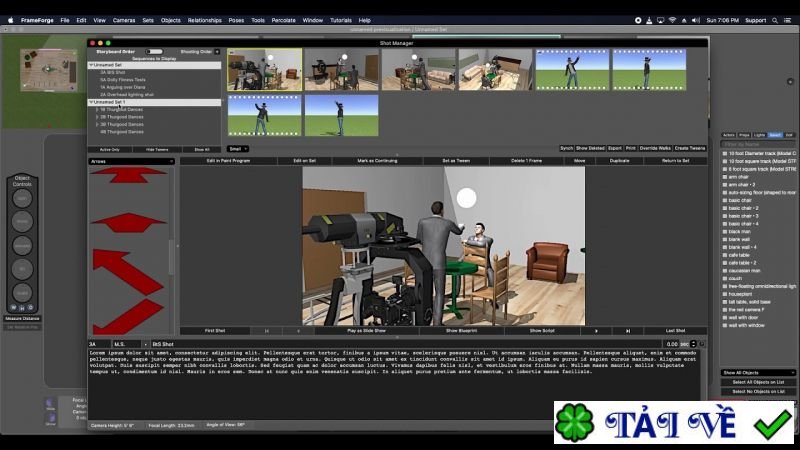Check the box next to arm chair
The height and width of the screenshot is (450, 800).
[724, 177]
